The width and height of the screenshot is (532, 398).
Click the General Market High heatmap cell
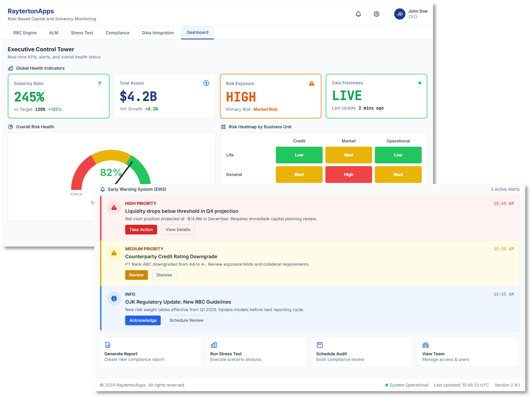point(348,175)
